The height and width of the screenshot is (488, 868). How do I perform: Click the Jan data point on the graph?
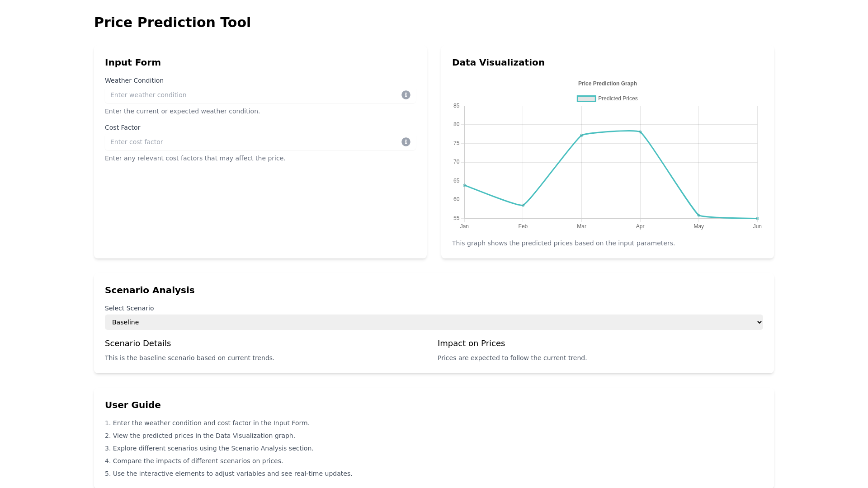coord(464,185)
